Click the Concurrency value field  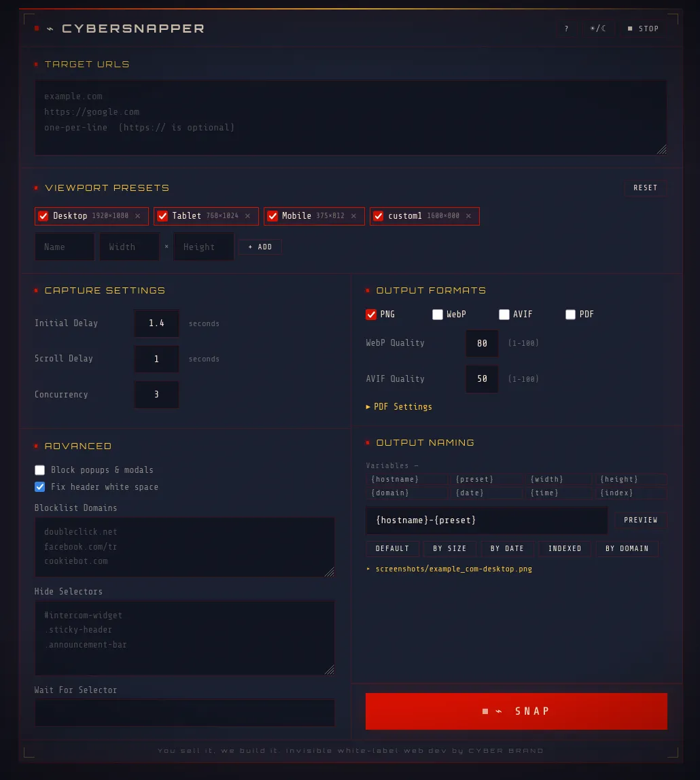click(156, 395)
